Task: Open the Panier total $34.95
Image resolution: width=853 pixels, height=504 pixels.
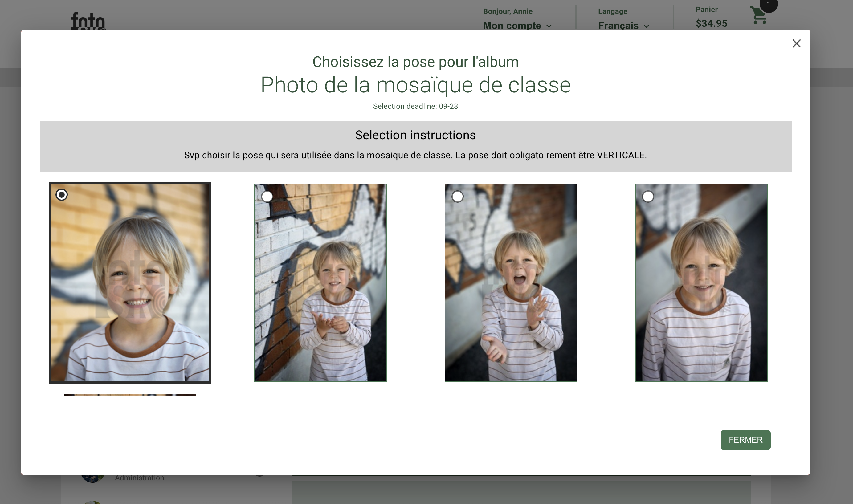Action: click(x=711, y=23)
